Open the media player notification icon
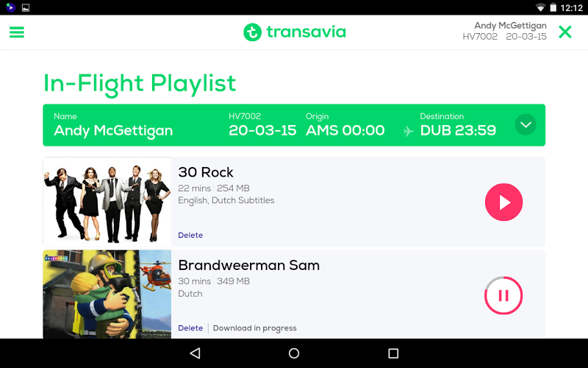The image size is (588, 368). point(10,7)
